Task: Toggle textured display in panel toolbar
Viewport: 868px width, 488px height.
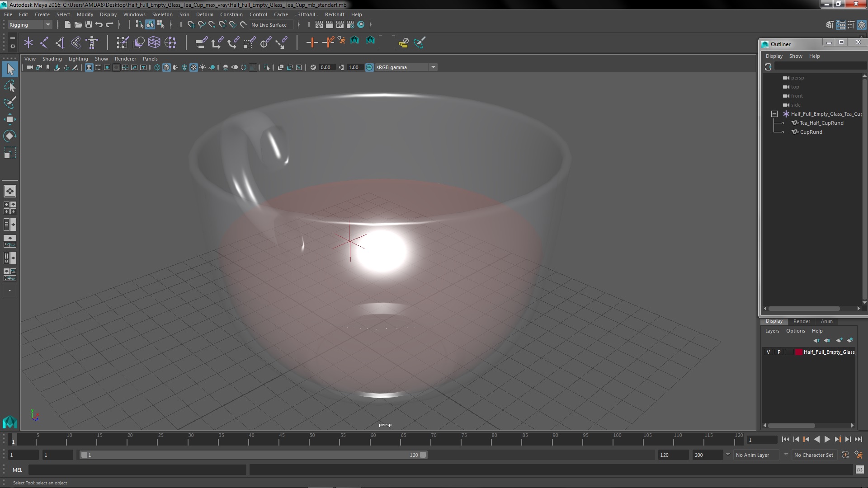Action: click(x=193, y=67)
